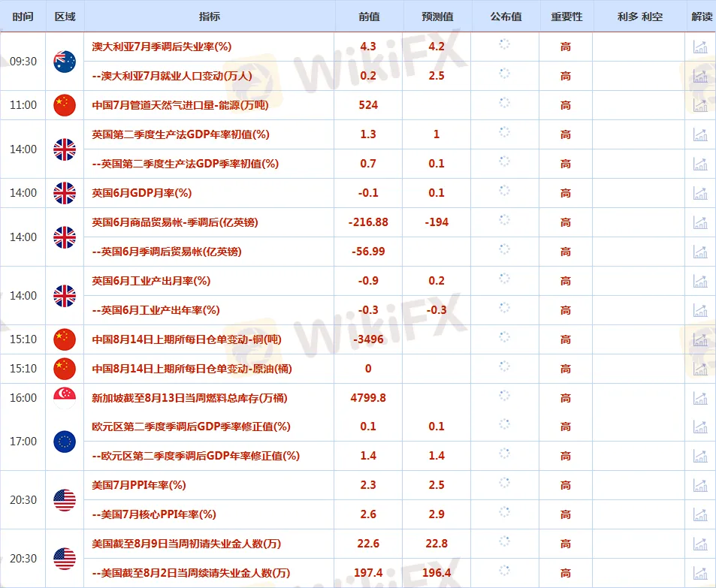Screen dimensions: 716x588
Task: Open the 澳大利亚7月季调后失业率(%) indicator link
Action: (162, 47)
